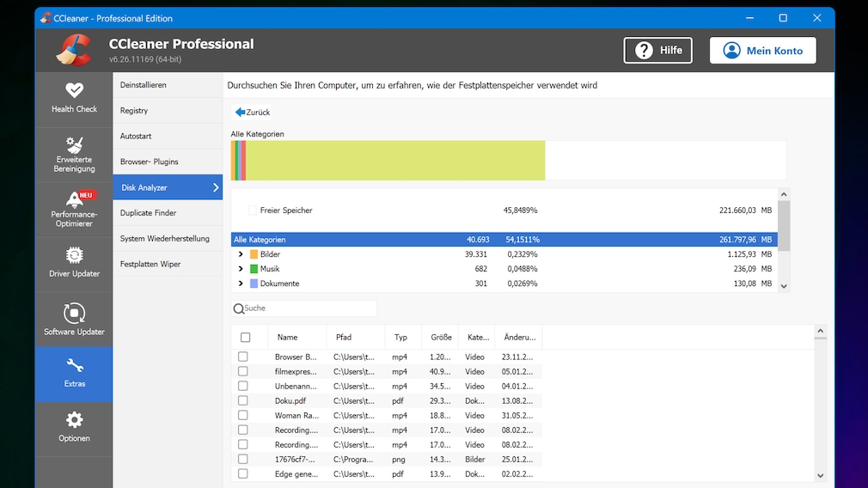Focus the Suche search field
Screen dimensions: 868x488
[304, 308]
